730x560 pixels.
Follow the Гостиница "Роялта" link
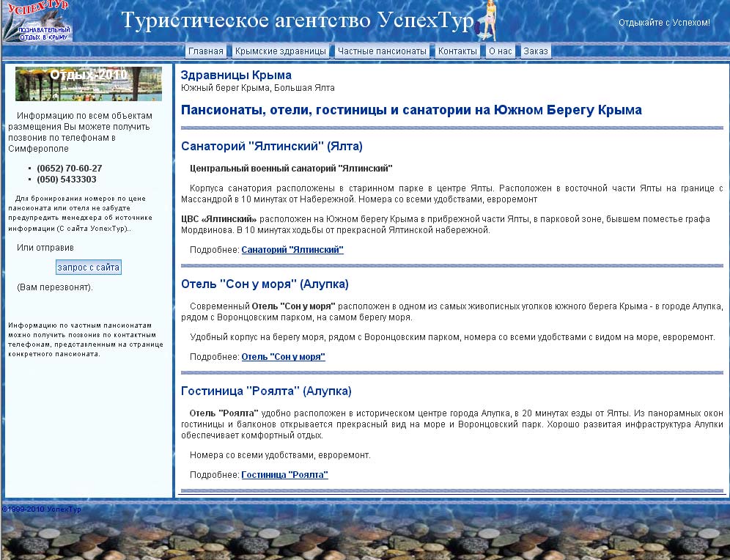[x=286, y=474]
